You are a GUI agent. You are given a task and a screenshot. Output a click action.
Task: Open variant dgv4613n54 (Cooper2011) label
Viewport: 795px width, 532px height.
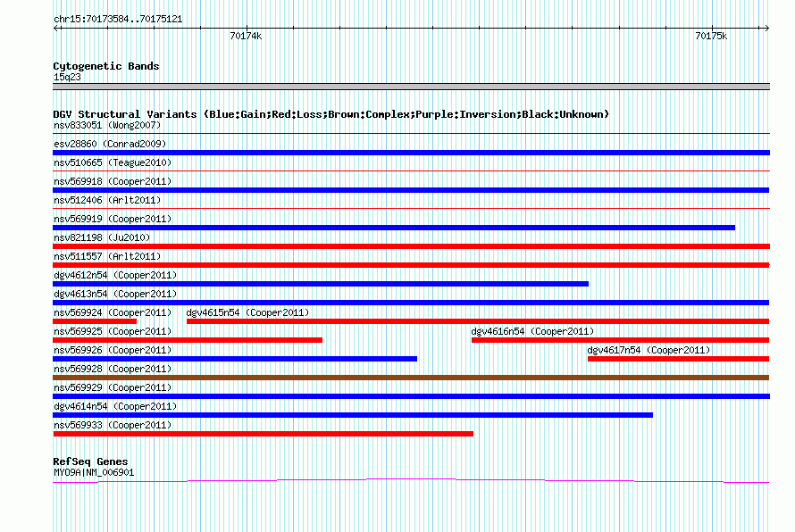coord(115,294)
